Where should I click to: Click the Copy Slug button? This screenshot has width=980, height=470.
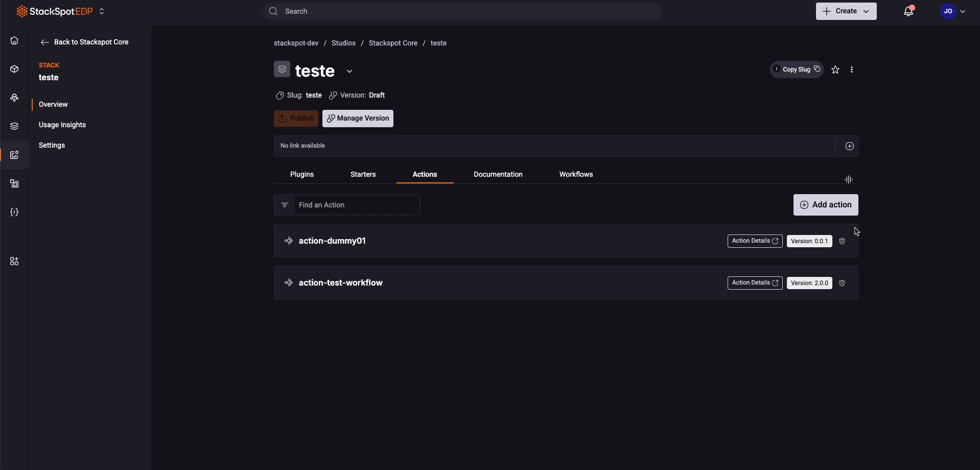796,69
